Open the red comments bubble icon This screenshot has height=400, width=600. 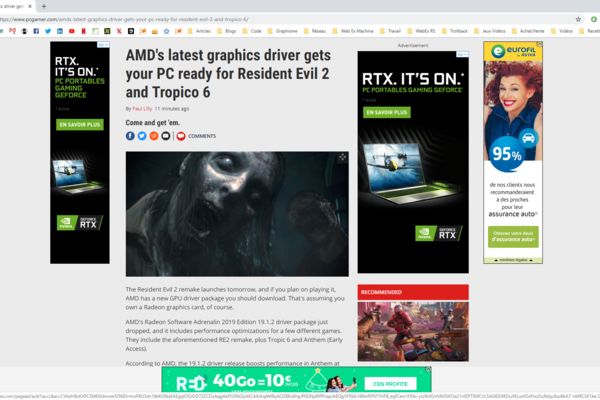tap(181, 136)
